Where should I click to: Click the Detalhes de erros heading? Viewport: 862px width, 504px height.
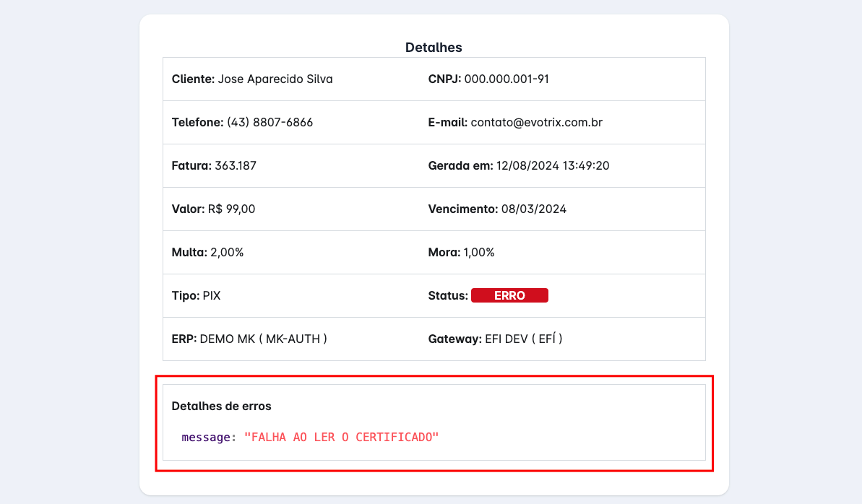(221, 406)
